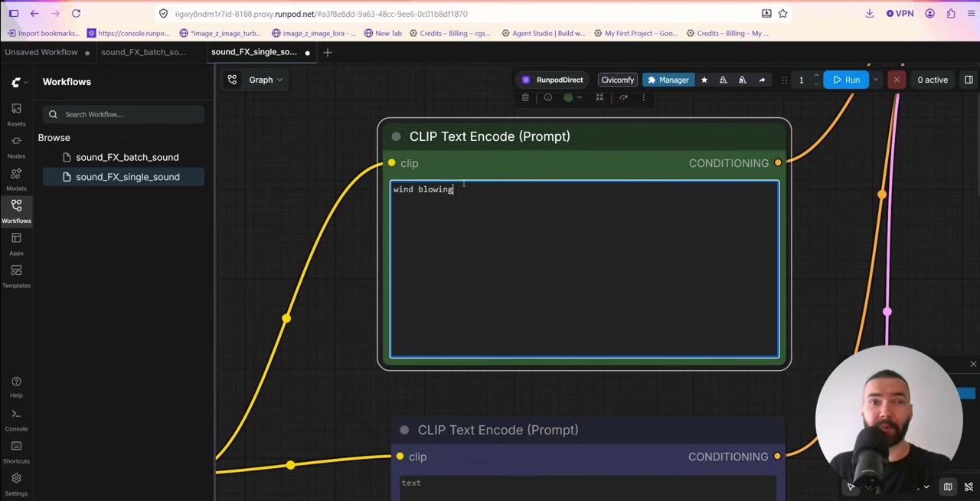The width and height of the screenshot is (980, 501).
Task: Click the star icon next to Manager
Action: coord(704,80)
